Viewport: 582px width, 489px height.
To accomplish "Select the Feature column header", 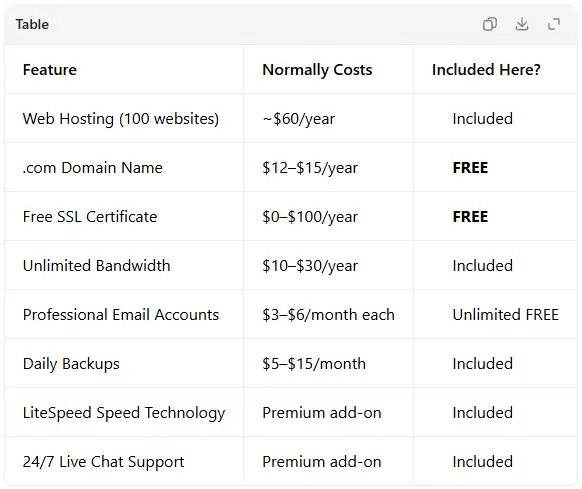I will coord(50,70).
